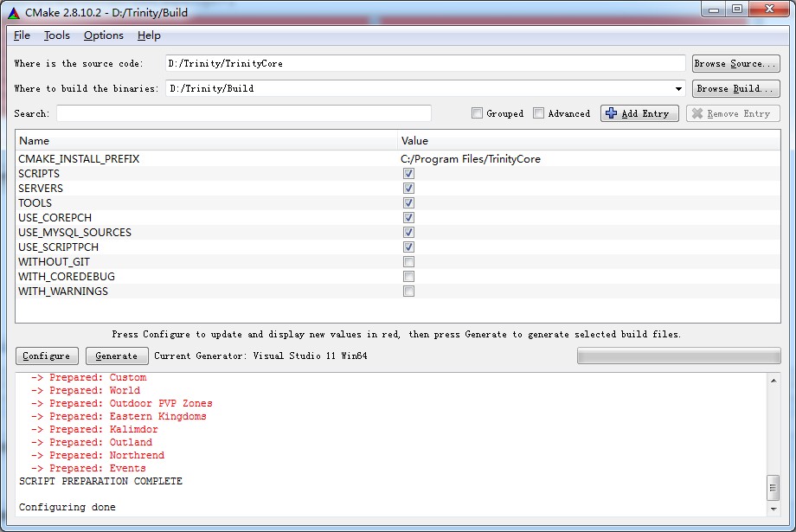The image size is (796, 532).
Task: Click 'Prepared: World' log line
Action: [86, 390]
